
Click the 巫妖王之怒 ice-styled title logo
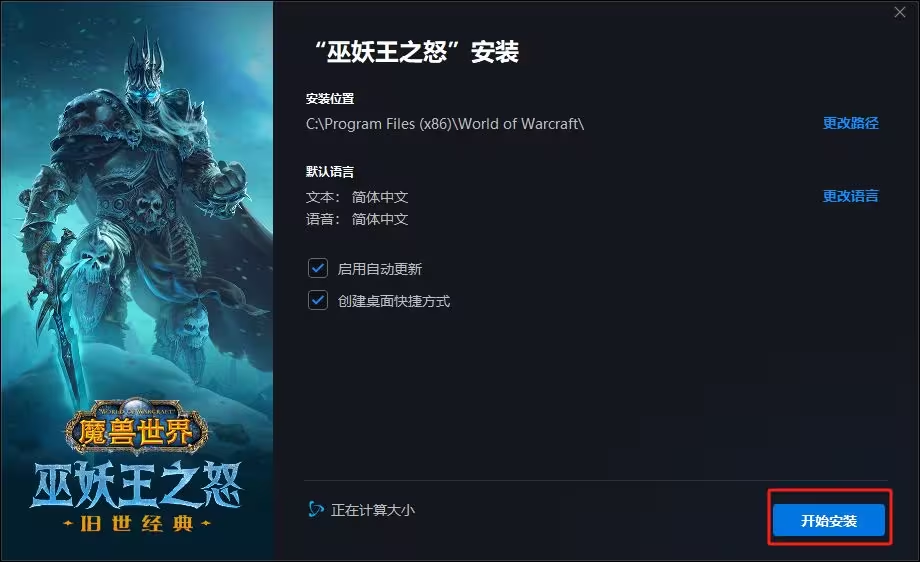(x=136, y=485)
